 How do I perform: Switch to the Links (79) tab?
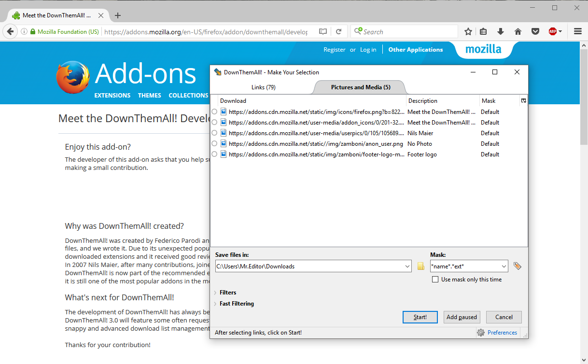(264, 87)
